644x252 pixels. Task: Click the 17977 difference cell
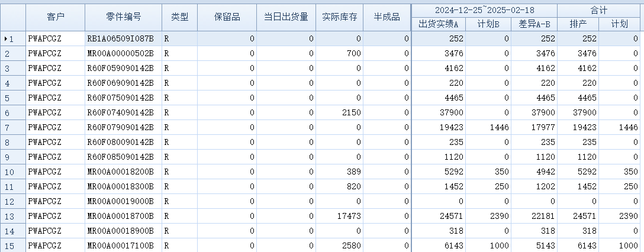[x=534, y=127]
